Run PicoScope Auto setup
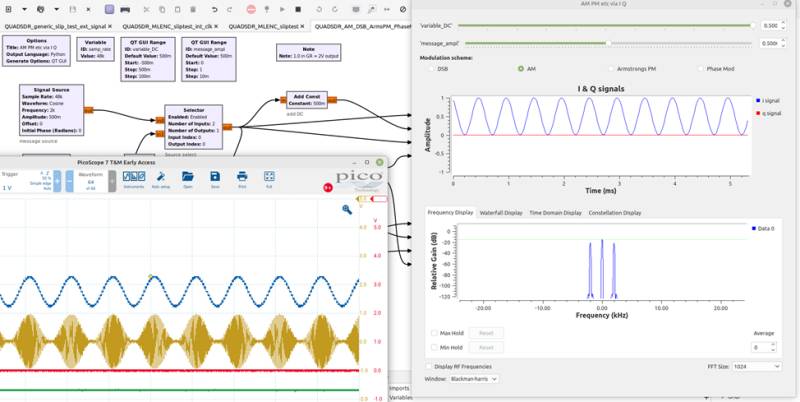 [x=161, y=179]
